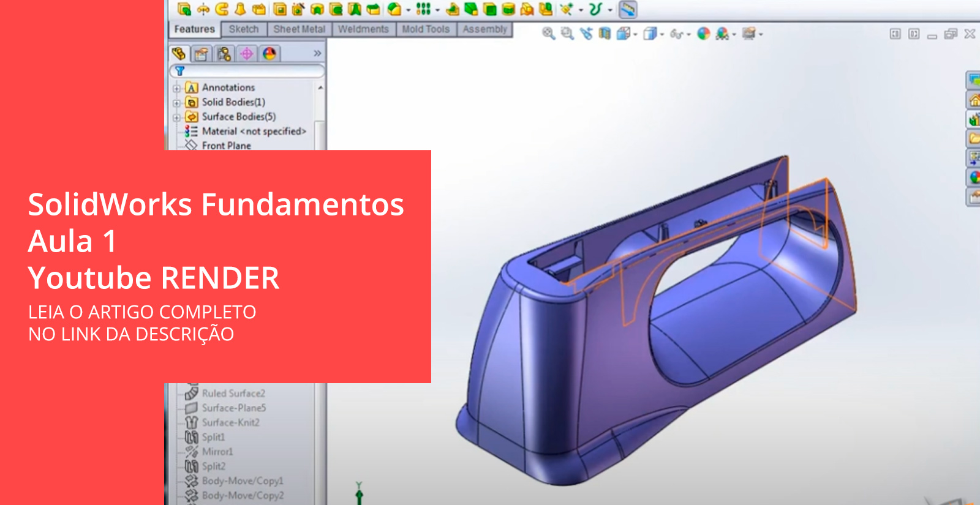The image size is (980, 505).
Task: Toggle the Section View icon
Action: pyautogui.click(x=605, y=34)
